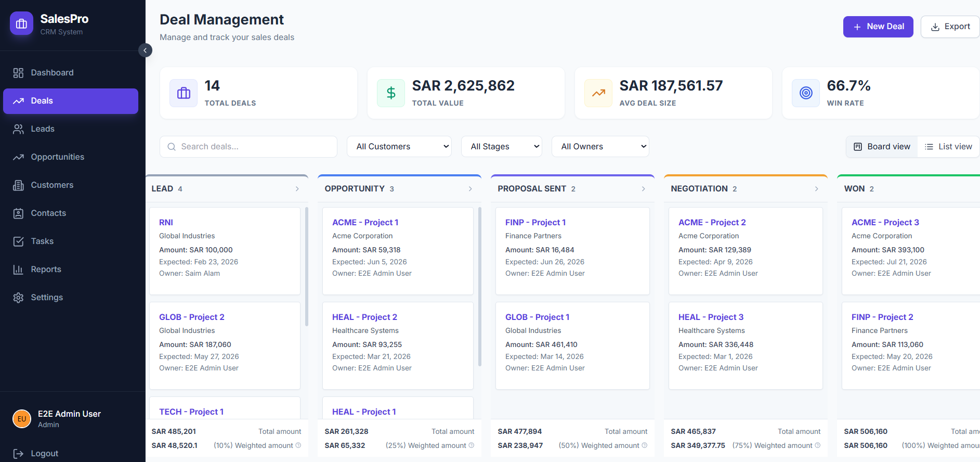Click the Opportunity column scrollbar
This screenshot has width=980, height=462.
[480, 287]
